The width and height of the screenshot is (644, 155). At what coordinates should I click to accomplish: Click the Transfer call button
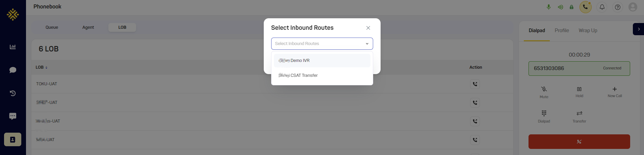[579, 116]
